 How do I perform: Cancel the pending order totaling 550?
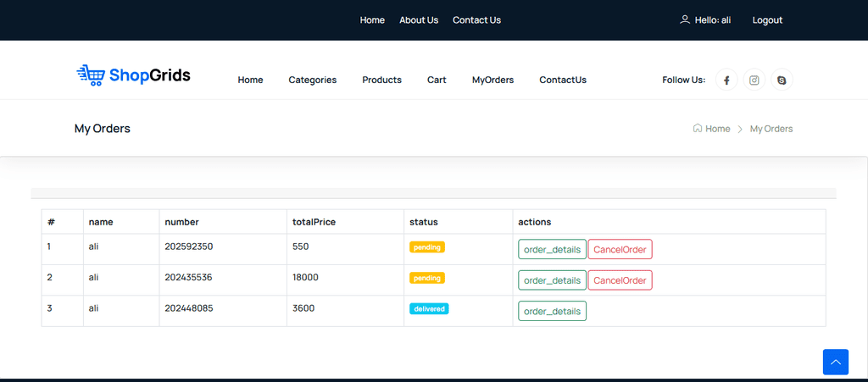(x=620, y=249)
